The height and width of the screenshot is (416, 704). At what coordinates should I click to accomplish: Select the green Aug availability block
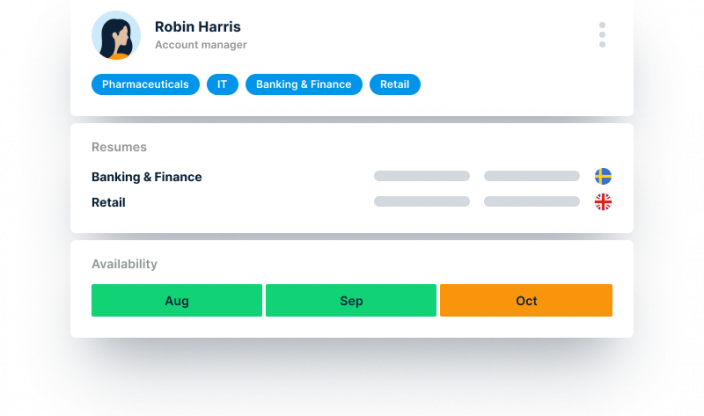176,301
